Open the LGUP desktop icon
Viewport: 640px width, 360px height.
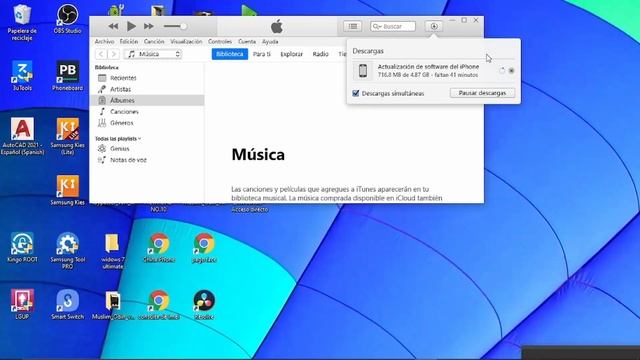point(22,304)
